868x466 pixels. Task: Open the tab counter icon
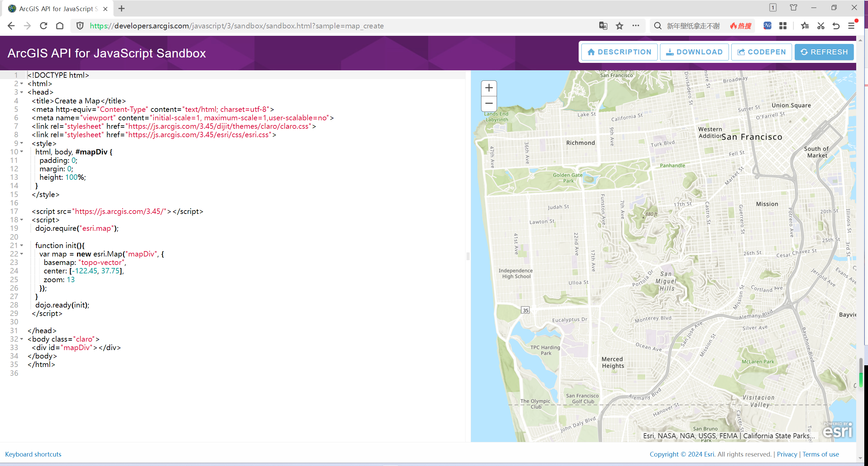(773, 7)
